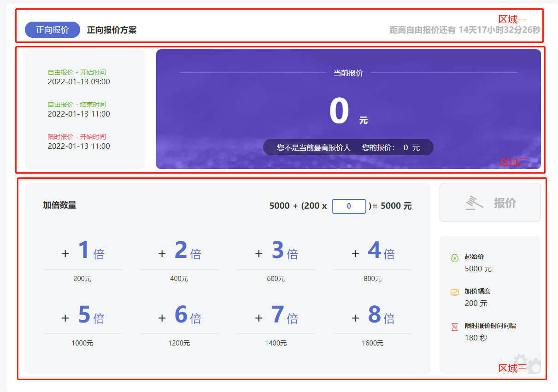Click the green money bag starting price icon
Screen dimensions: 558x392
[x=454, y=258]
